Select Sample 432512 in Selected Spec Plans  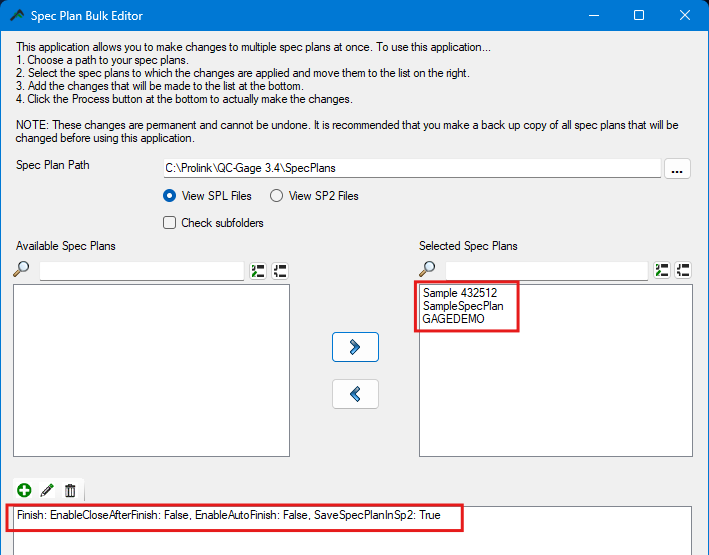[460, 293]
